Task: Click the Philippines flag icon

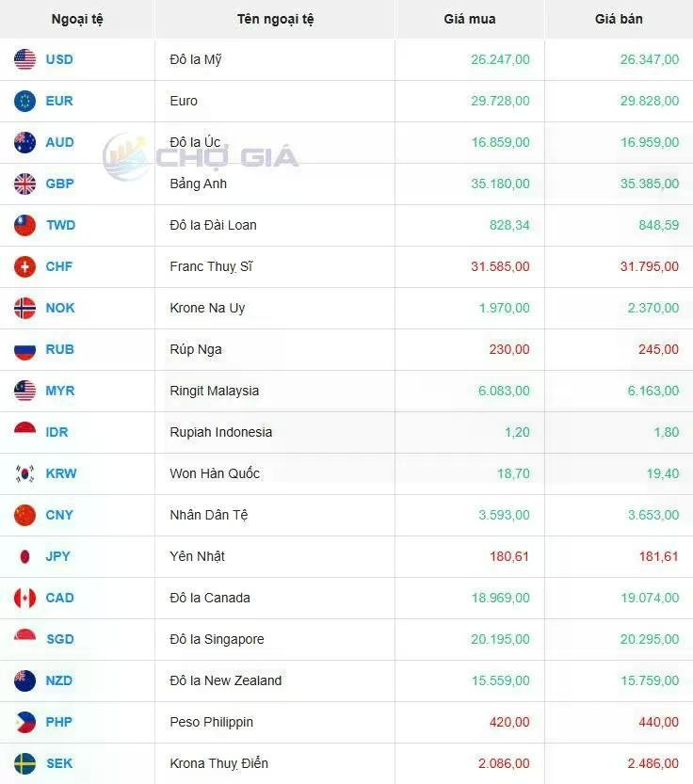Action: pyautogui.click(x=25, y=722)
